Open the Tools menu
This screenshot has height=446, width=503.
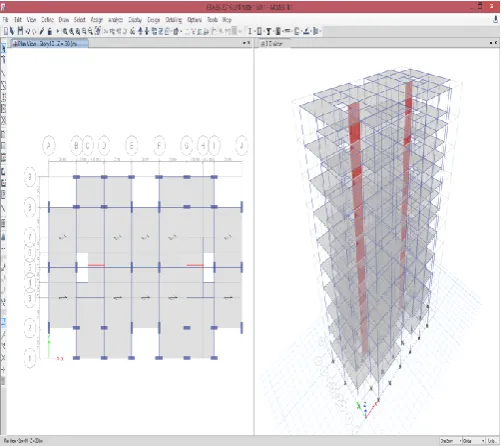[212, 20]
